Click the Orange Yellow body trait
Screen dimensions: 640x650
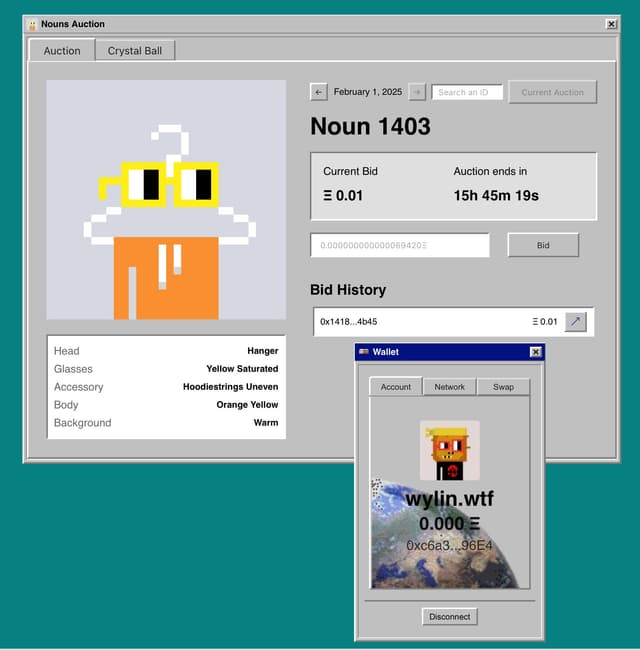tap(247, 405)
